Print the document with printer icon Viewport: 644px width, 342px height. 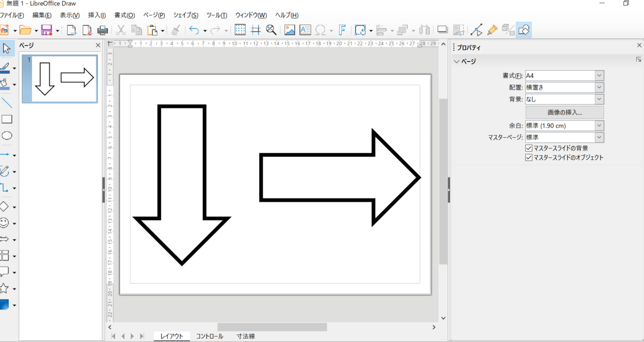pyautogui.click(x=103, y=30)
